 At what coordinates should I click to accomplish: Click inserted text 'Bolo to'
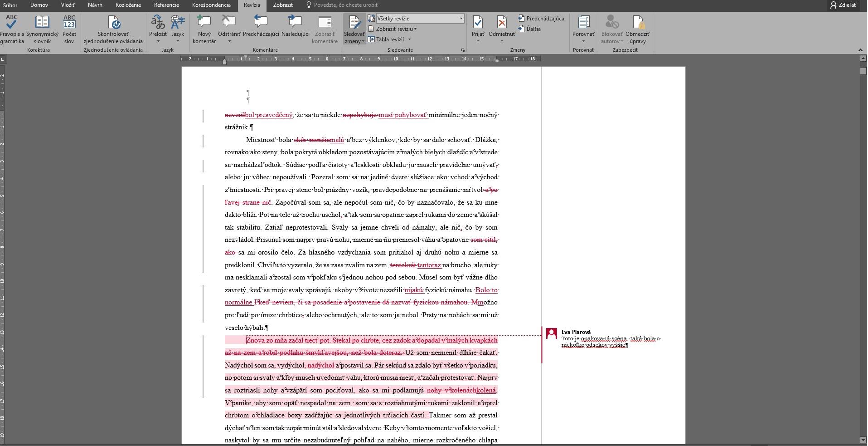[x=486, y=290]
